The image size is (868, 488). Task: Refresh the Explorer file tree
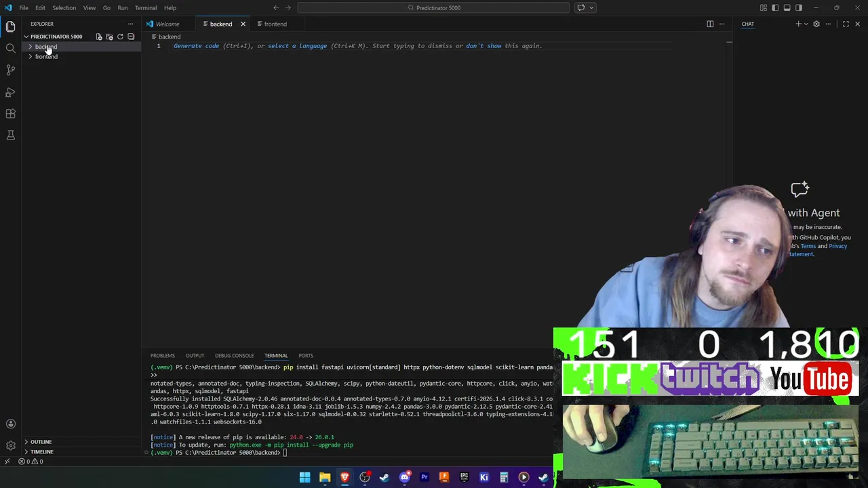click(x=120, y=37)
